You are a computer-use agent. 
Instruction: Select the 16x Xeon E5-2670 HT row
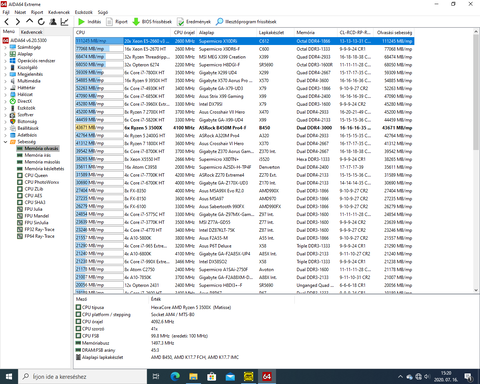click(x=245, y=49)
